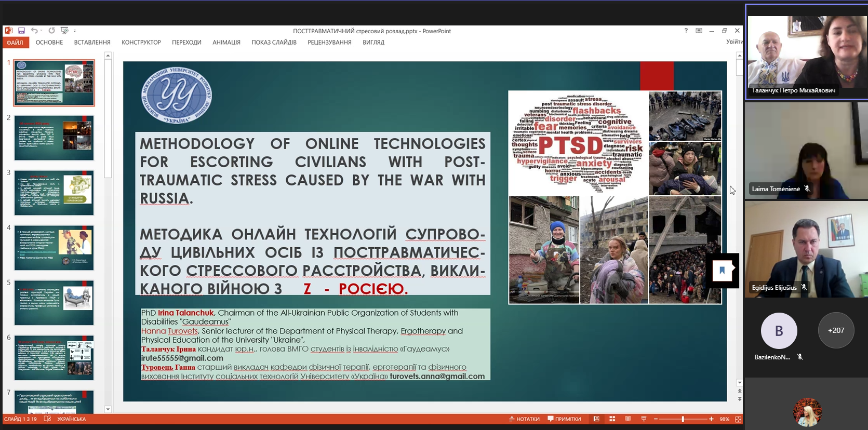Select slide 2 thumbnail in slide panel
The height and width of the screenshot is (430, 868).
54,138
